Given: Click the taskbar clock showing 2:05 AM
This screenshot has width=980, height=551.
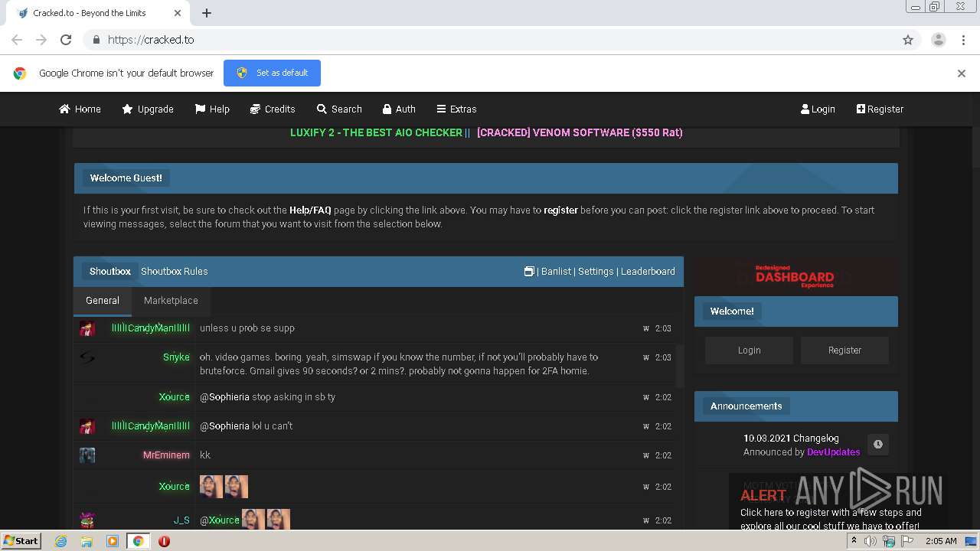Looking at the screenshot, I should coord(941,541).
